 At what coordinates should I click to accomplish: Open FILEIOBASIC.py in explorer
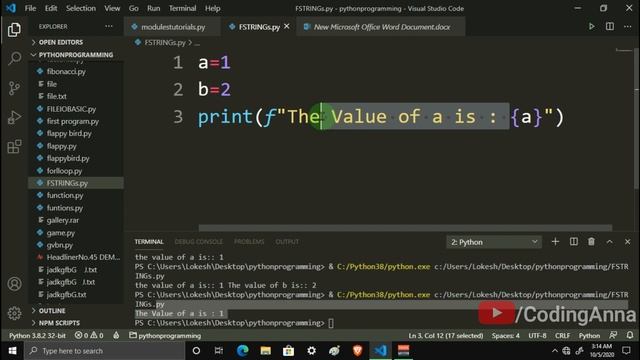pos(71,109)
